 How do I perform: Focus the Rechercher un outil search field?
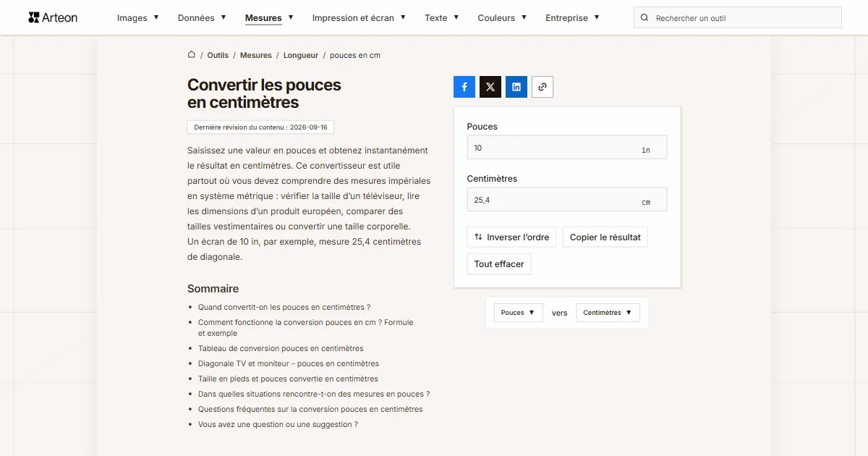(x=738, y=18)
